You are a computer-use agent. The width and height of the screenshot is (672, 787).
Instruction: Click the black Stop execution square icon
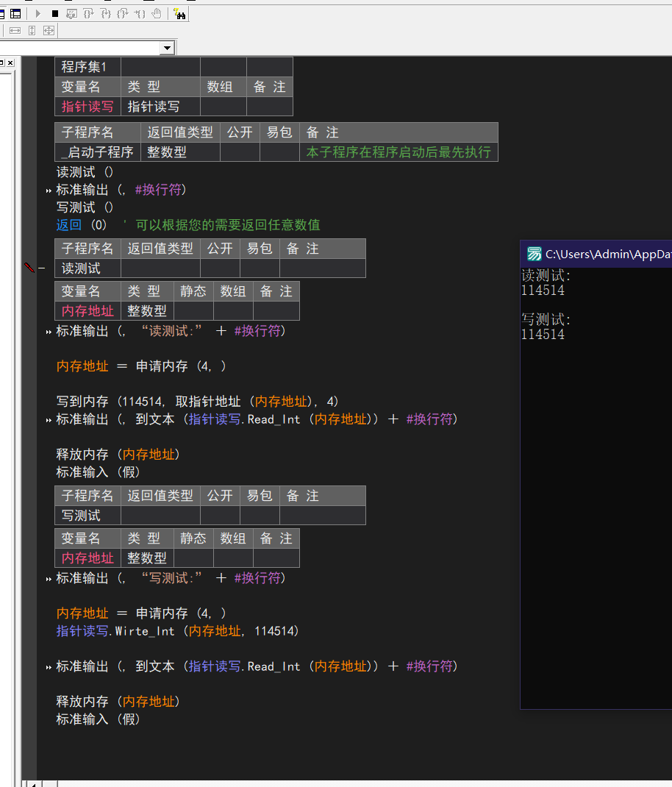[55, 13]
